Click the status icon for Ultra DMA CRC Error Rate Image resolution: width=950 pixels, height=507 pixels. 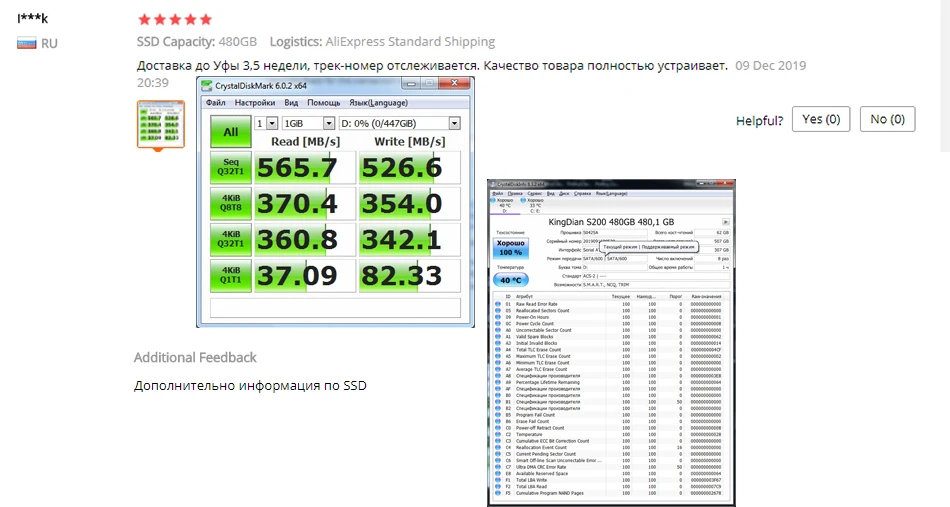click(498, 467)
